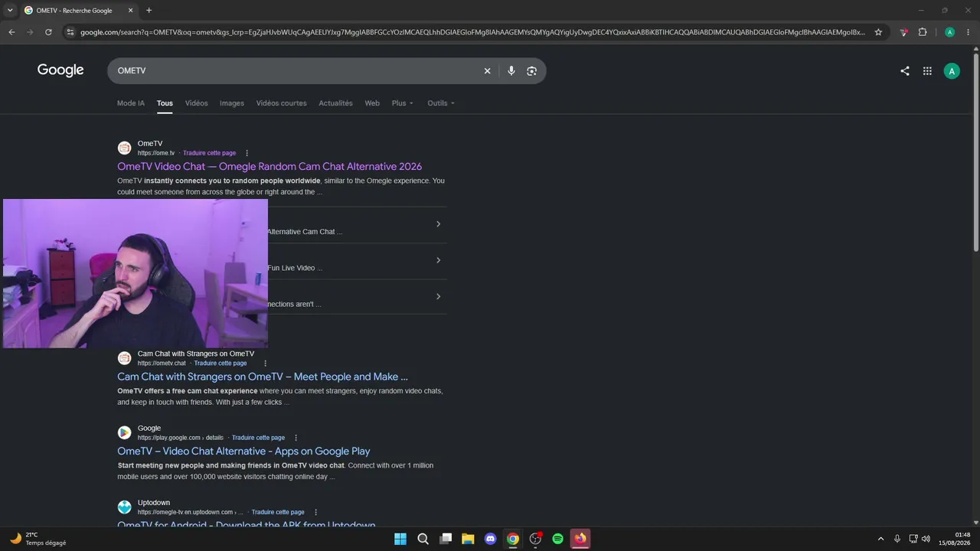Open File Explorer from the taskbar

click(468, 539)
